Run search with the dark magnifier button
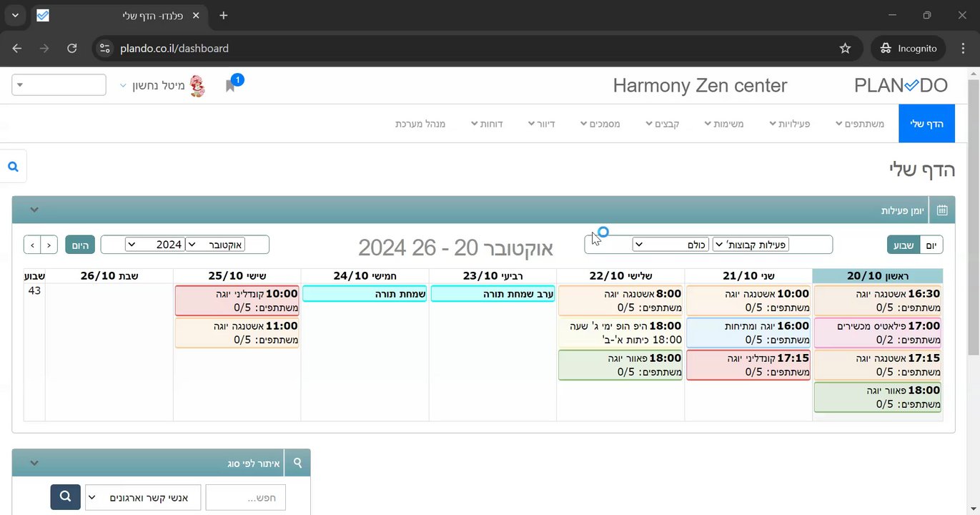 [x=65, y=496]
